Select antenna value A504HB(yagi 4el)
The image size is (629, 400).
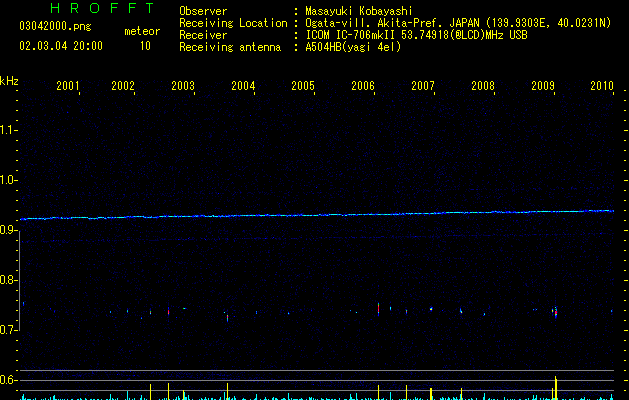pos(353,47)
